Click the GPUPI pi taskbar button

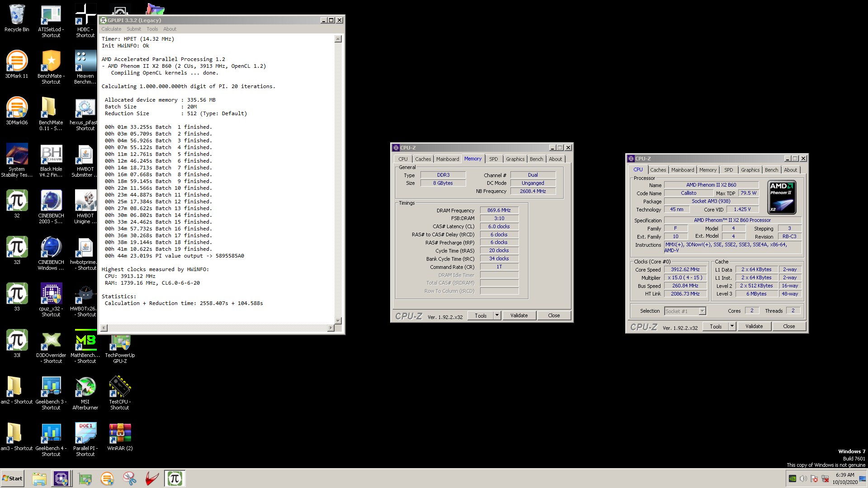(x=175, y=479)
